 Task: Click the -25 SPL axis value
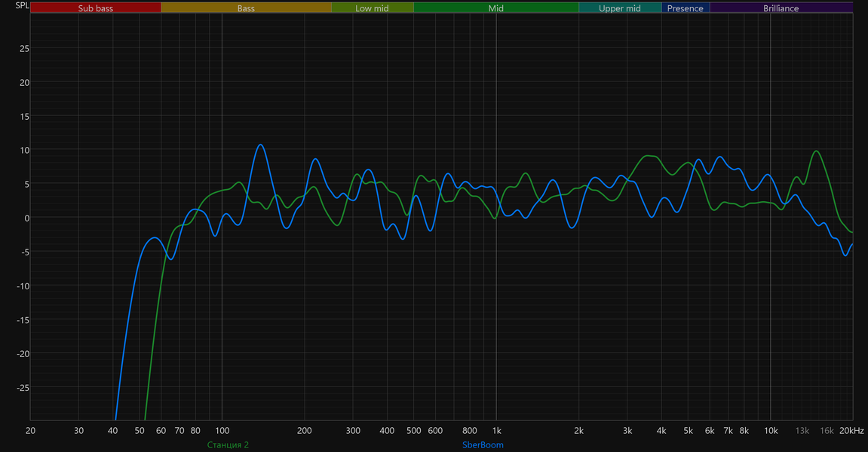[x=23, y=388]
